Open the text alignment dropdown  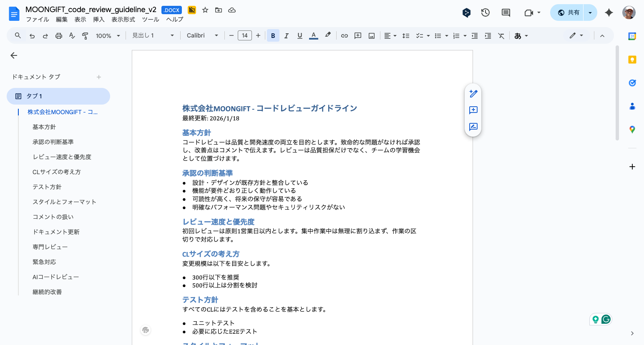pos(390,36)
